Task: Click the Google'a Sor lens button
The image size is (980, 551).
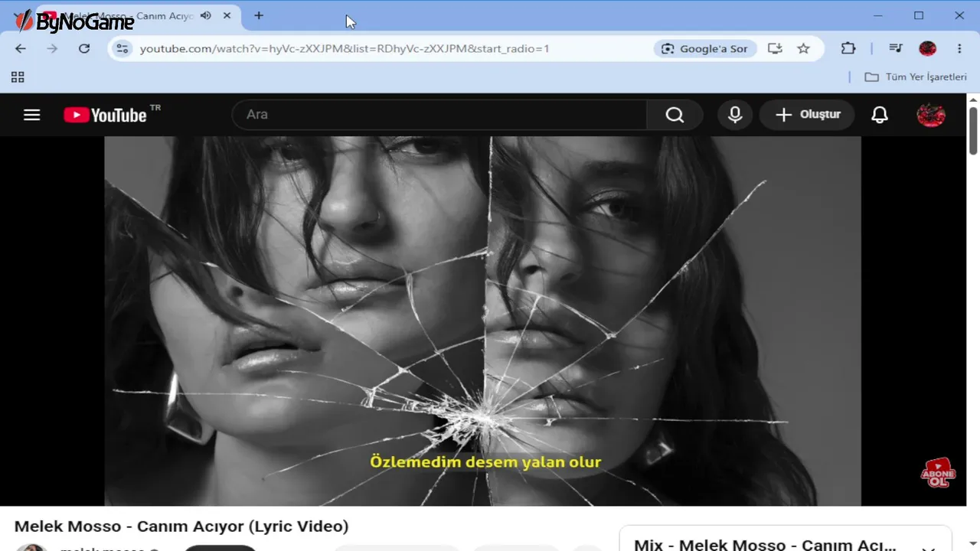Action: pos(705,48)
